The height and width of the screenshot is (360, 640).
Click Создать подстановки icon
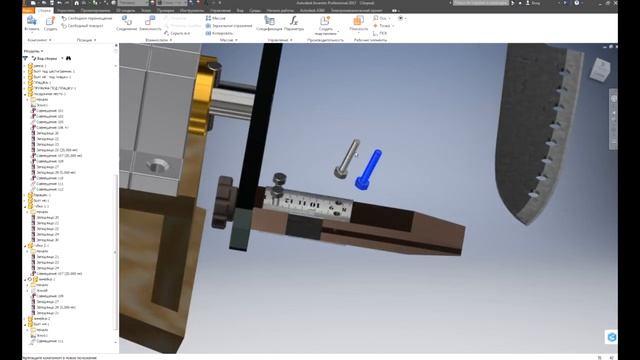(x=325, y=24)
